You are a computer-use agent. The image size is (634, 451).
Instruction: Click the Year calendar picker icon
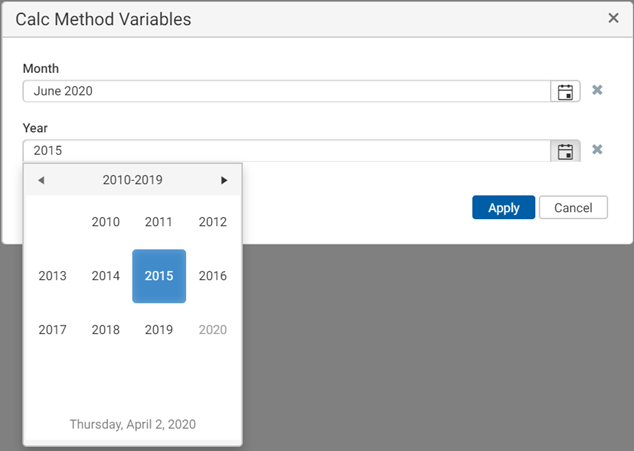565,151
